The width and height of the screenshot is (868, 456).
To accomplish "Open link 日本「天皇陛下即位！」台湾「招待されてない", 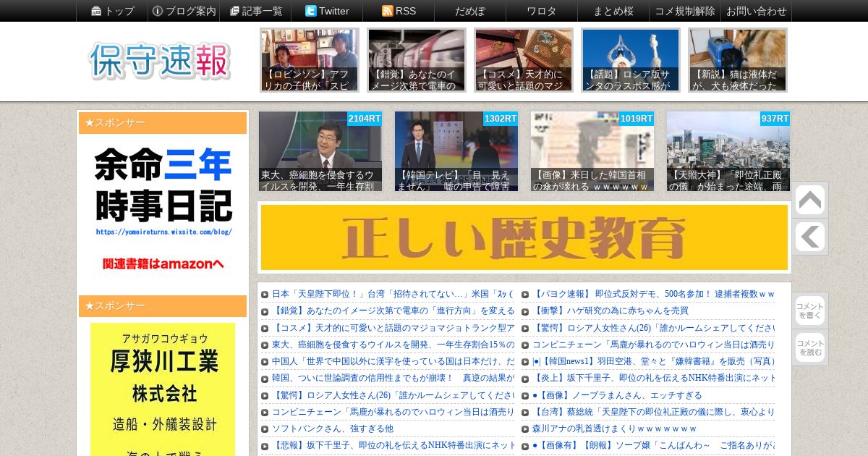I will click(393, 295).
